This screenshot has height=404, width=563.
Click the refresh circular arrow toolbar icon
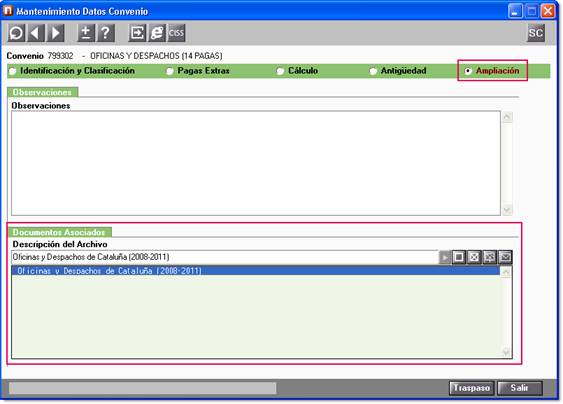[x=17, y=33]
